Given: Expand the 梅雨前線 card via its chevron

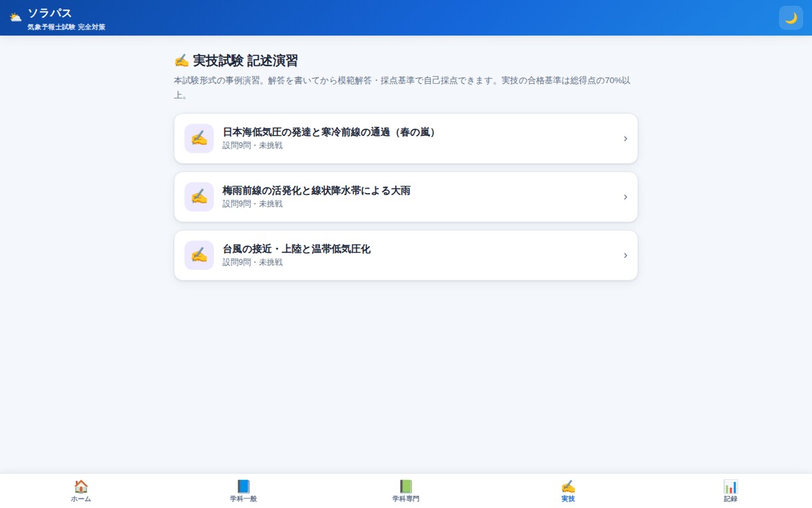Looking at the screenshot, I should pos(625,197).
